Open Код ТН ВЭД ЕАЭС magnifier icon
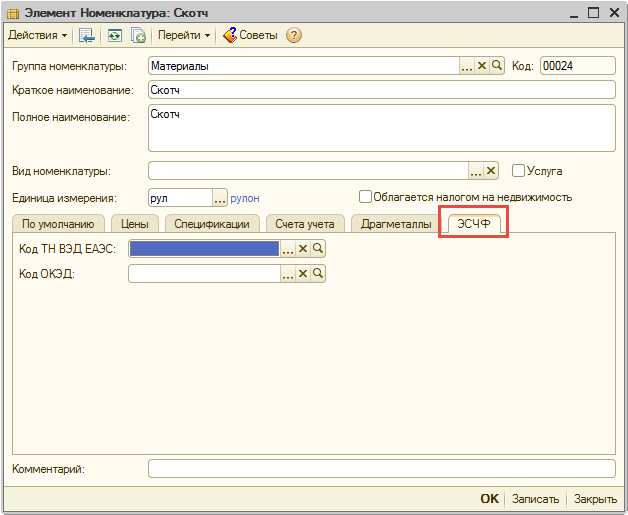The image size is (628, 515). pos(318,248)
